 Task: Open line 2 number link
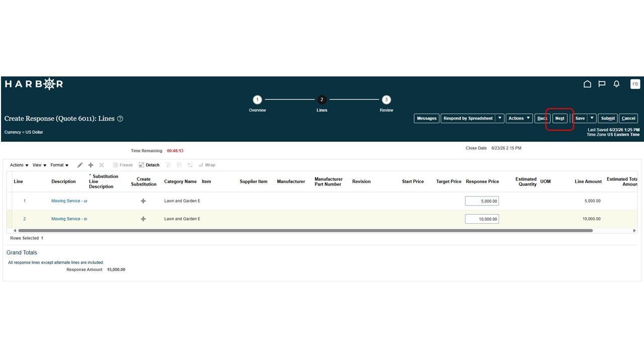[24, 219]
